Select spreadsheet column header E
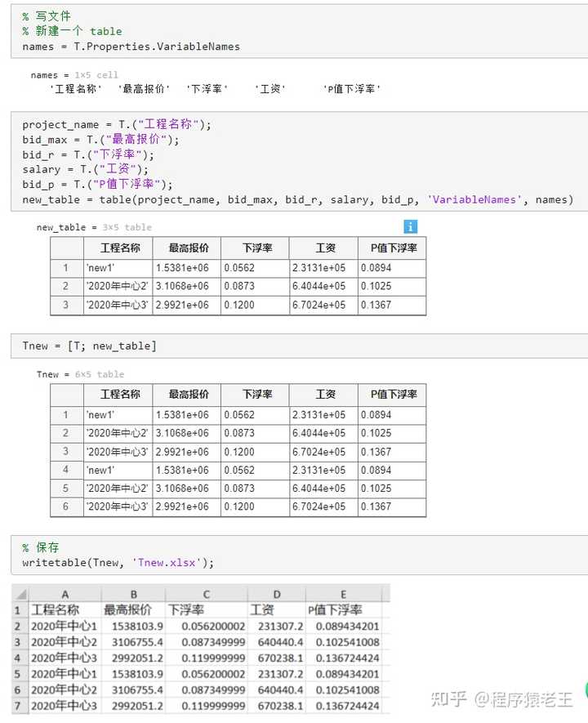Image resolution: width=588 pixels, height=723 pixels. coord(343,595)
